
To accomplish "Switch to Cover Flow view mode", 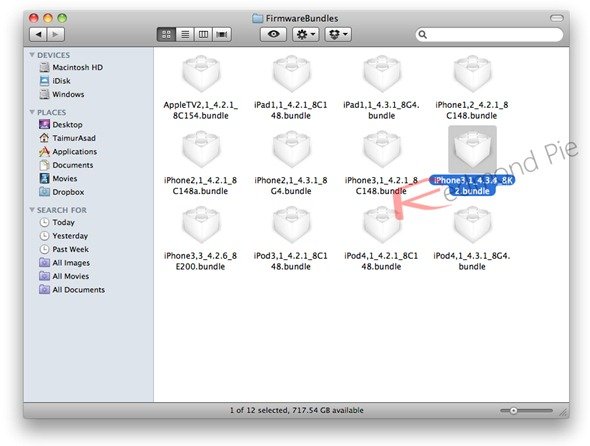I will [x=222, y=35].
